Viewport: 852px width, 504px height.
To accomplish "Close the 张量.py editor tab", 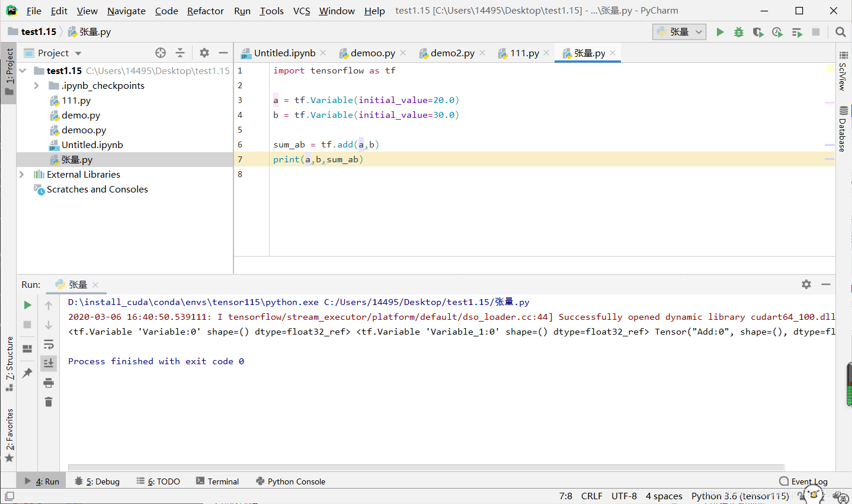I will pos(613,53).
